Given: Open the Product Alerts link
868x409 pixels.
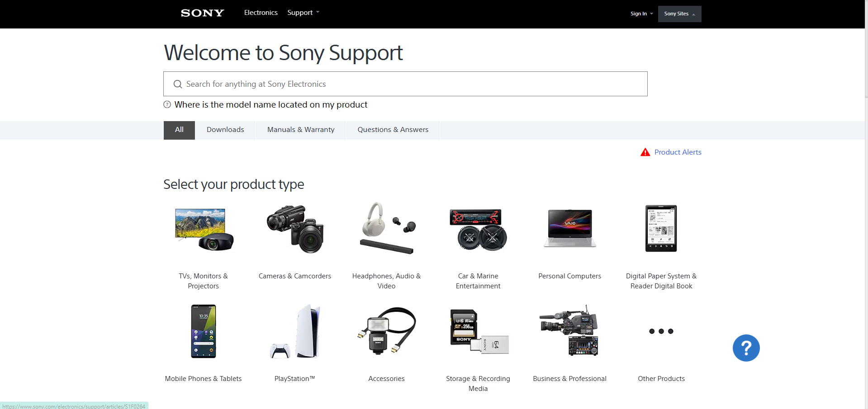Looking at the screenshot, I should (678, 152).
